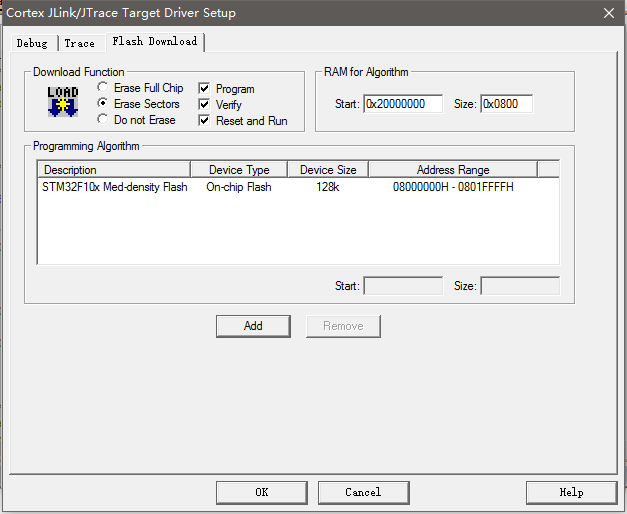Screen dimensions: 627x514
Task: Click the Programming Algorithm Size field
Action: coord(520,286)
